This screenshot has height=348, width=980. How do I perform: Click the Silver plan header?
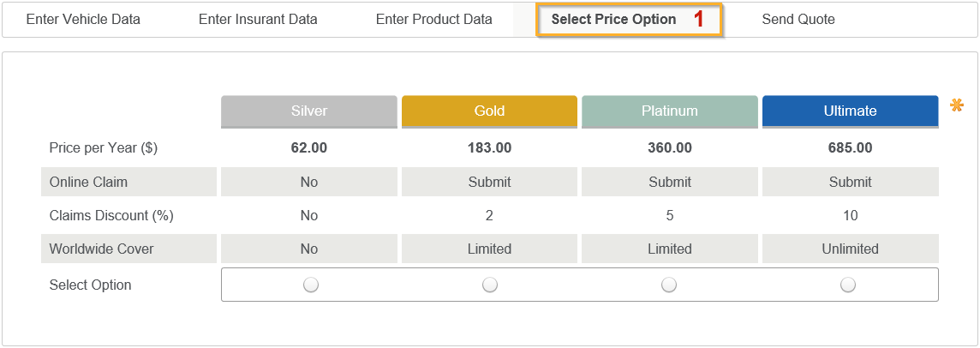[x=309, y=111]
